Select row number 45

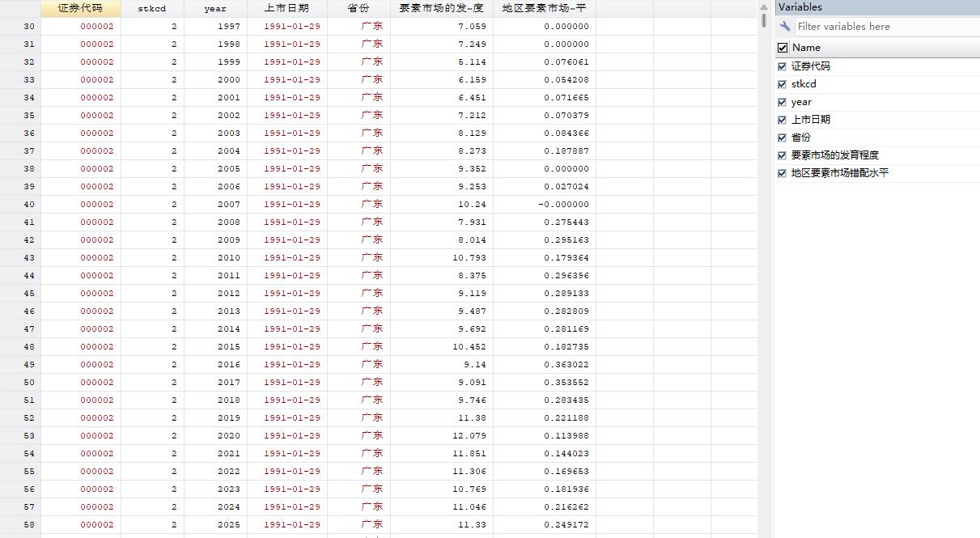[x=20, y=293]
